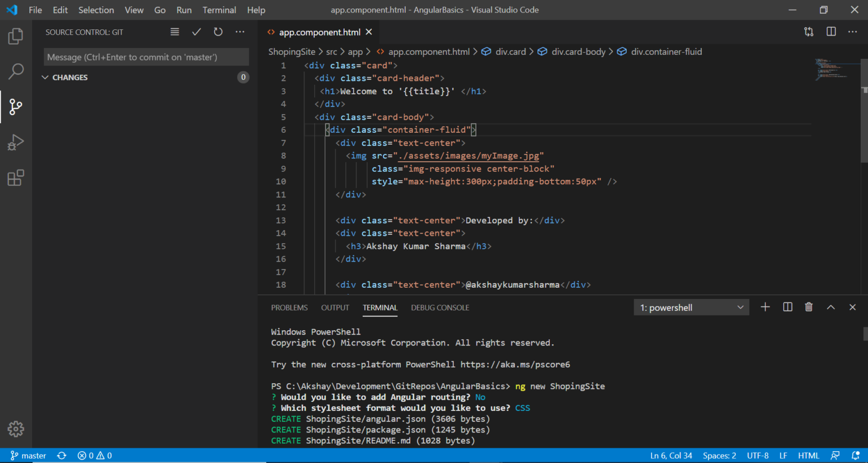Commit changes with the checkmark icon

pos(196,32)
